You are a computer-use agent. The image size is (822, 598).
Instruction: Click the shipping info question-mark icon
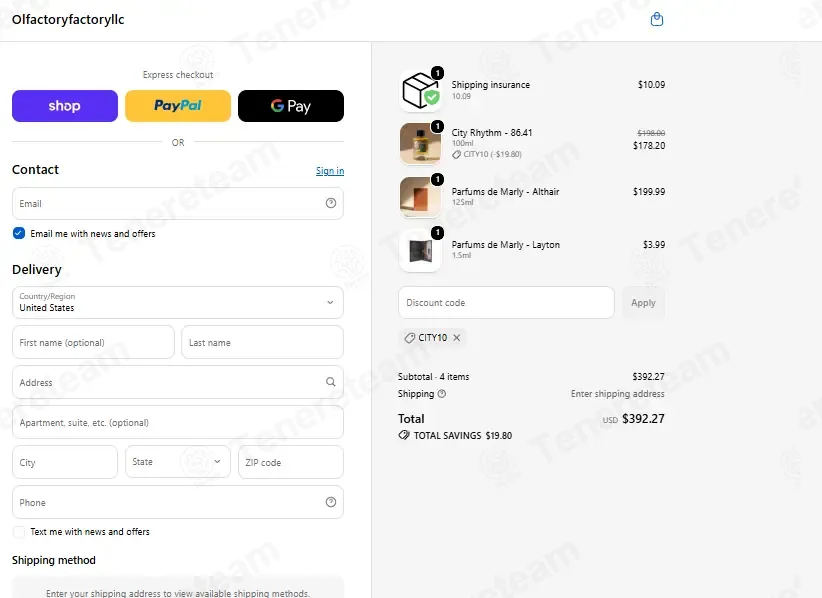click(442, 394)
